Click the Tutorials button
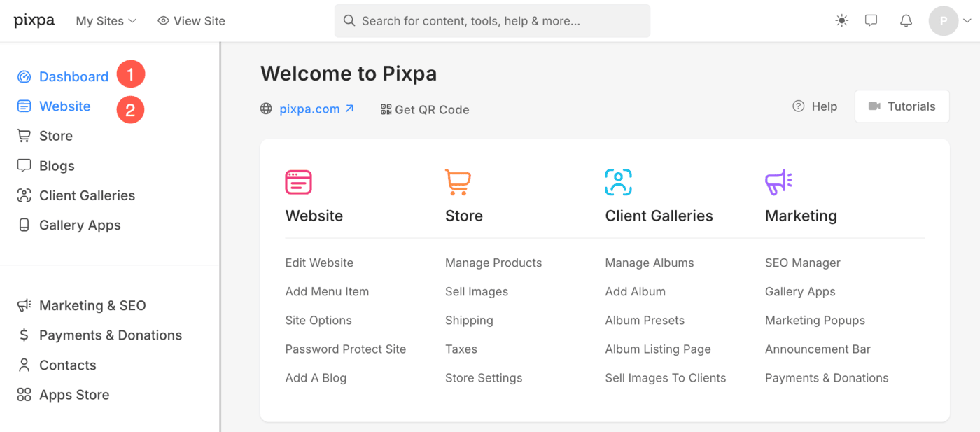 click(902, 106)
